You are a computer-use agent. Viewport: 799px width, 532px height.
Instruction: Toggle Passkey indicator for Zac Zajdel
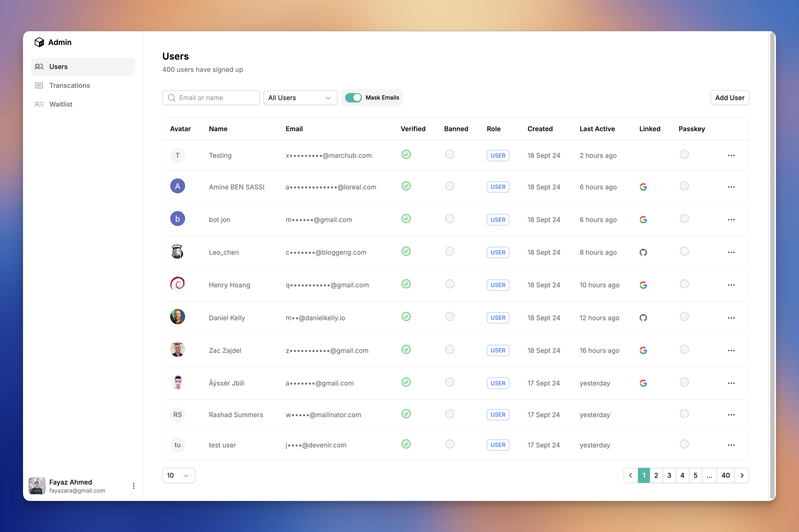(684, 349)
